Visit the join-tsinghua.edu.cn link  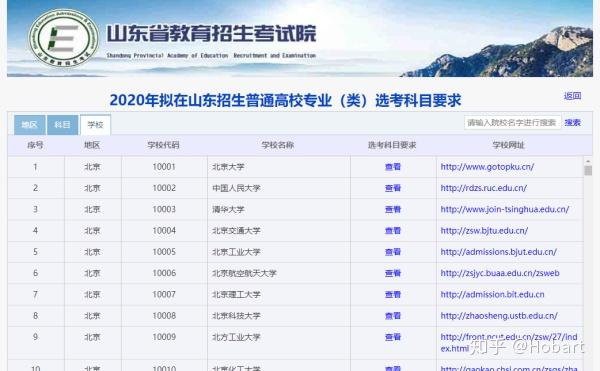click(x=505, y=209)
